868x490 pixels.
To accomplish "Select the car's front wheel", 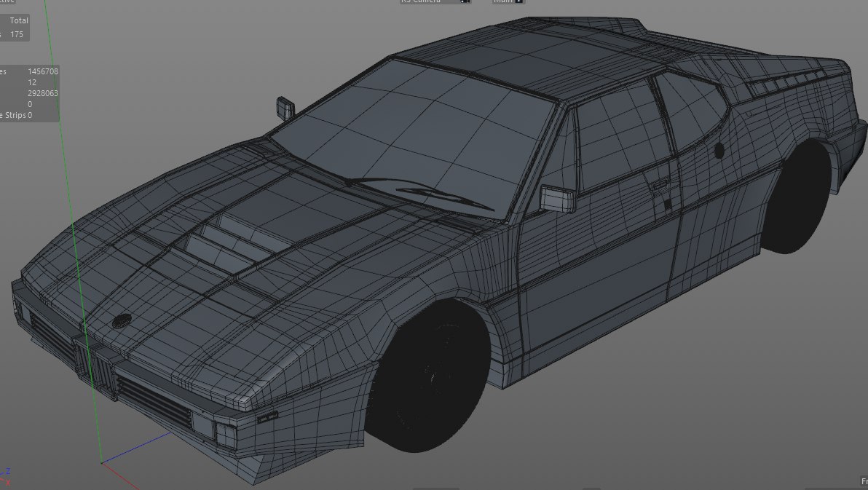I will pos(429,376).
